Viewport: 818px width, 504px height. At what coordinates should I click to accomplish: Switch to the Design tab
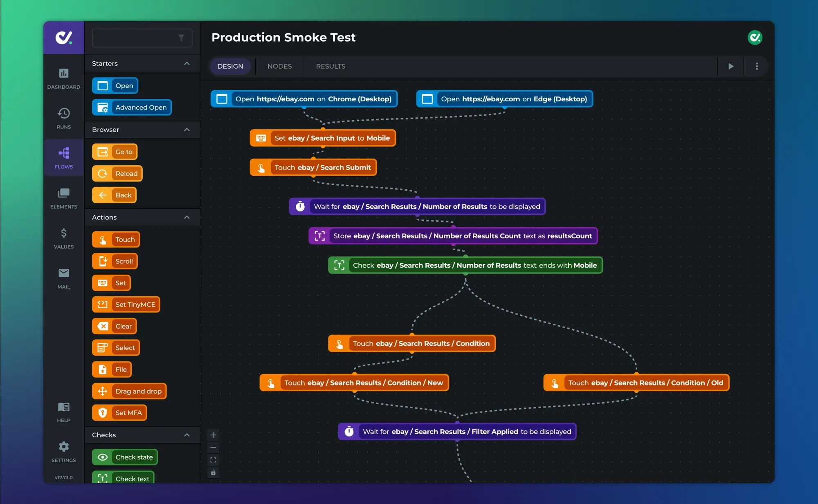[230, 66]
